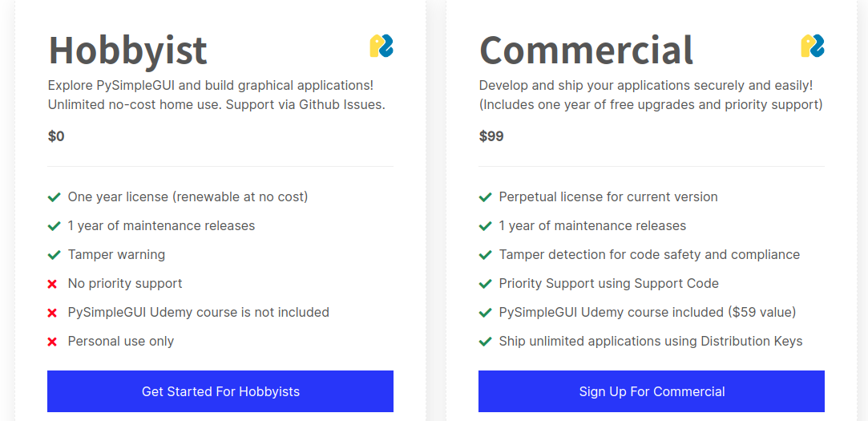Click the PySimpleGUI logo in Commercial card
Screen dimensions: 868x421
point(813,46)
